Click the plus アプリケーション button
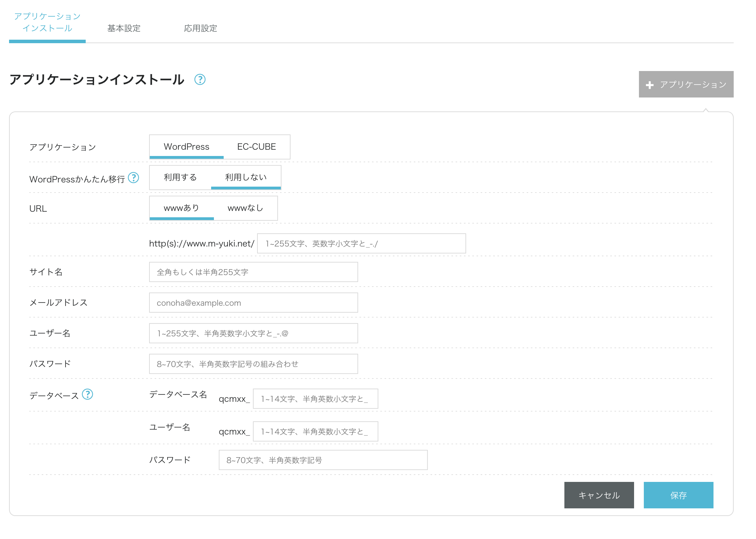The width and height of the screenshot is (756, 539). (686, 84)
